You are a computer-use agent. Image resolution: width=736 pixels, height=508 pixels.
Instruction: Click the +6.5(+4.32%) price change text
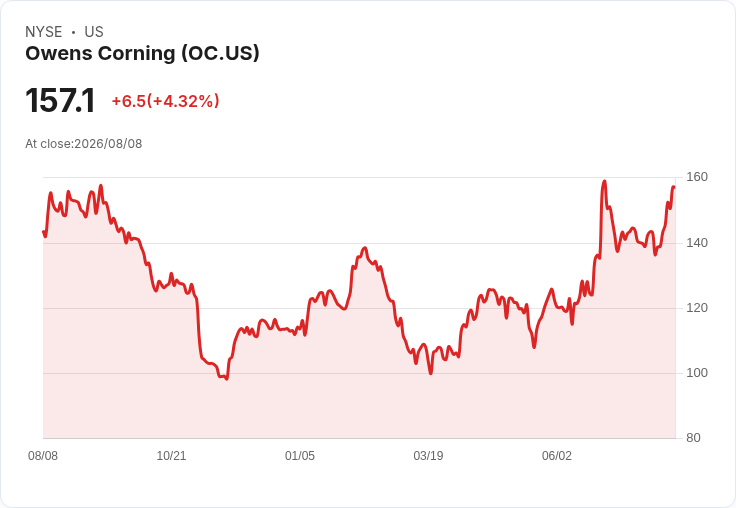tap(165, 101)
